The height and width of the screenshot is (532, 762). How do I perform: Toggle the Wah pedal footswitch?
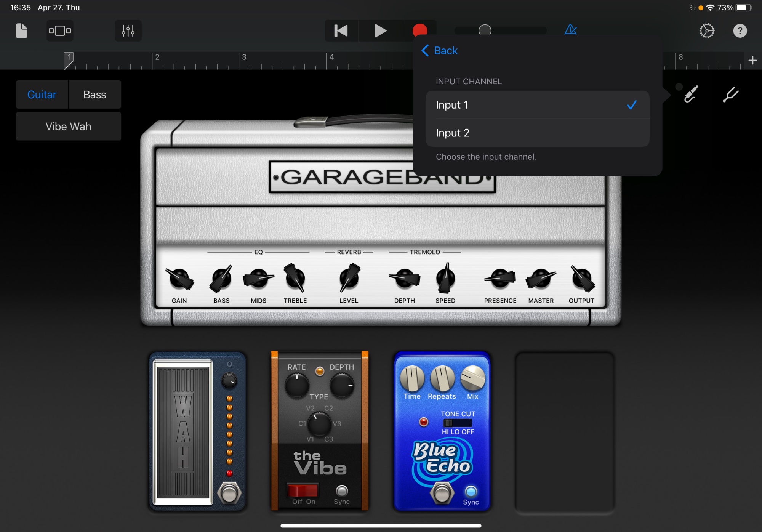pos(229,493)
